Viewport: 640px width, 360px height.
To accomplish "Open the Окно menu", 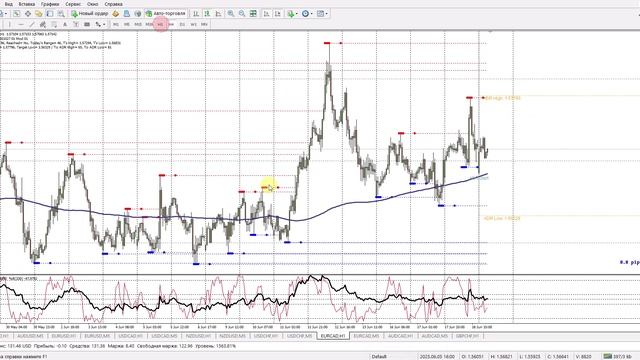I will [93, 4].
